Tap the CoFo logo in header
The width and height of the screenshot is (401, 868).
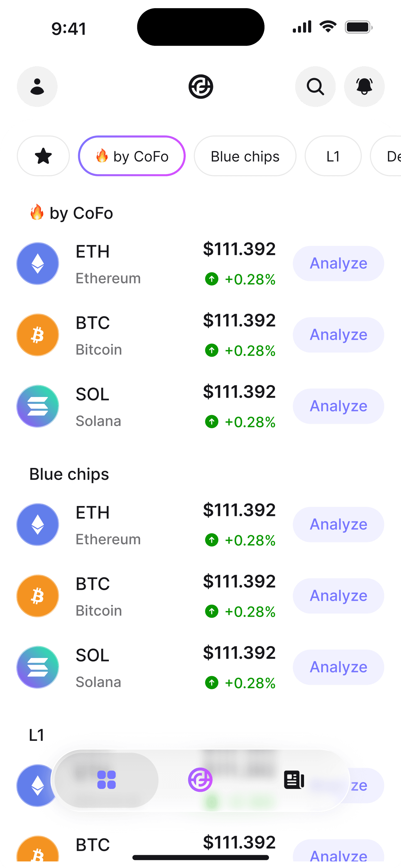point(201,87)
